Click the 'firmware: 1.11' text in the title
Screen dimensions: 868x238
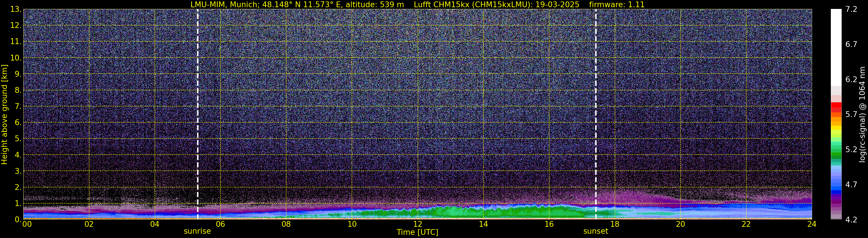[617, 5]
